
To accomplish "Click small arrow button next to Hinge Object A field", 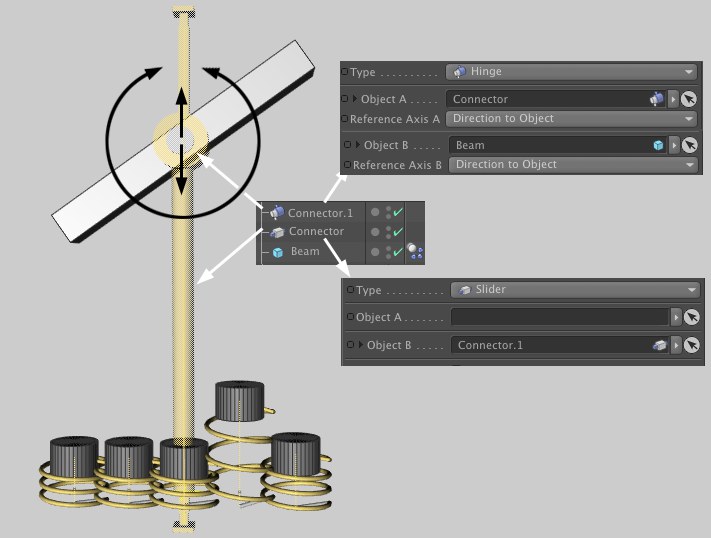I will [674, 99].
